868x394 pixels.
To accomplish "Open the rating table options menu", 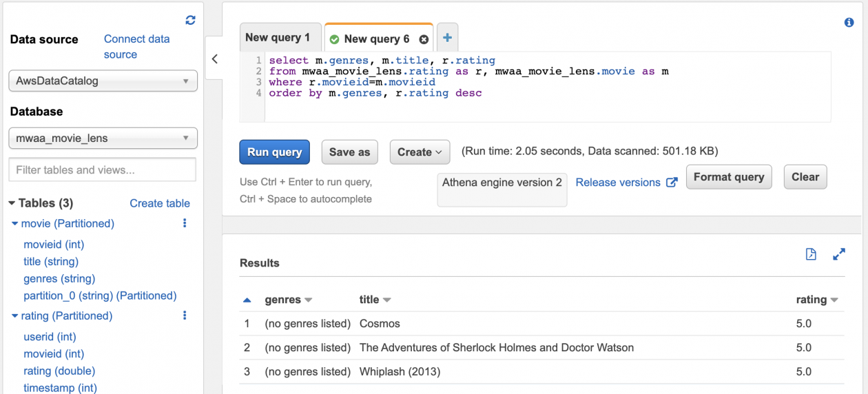I will 185,315.
